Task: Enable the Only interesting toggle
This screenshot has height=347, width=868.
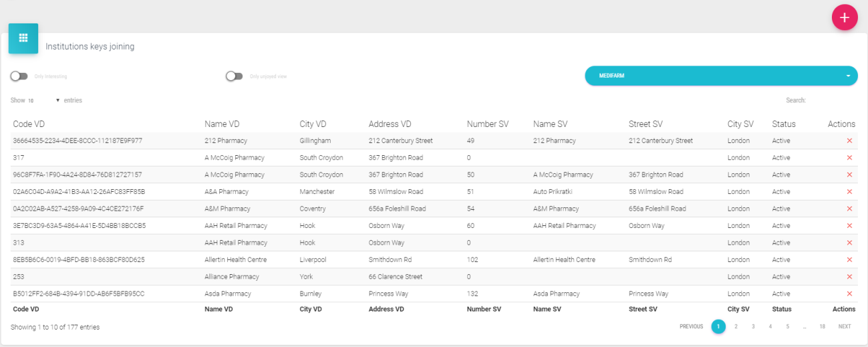Action: (x=19, y=76)
